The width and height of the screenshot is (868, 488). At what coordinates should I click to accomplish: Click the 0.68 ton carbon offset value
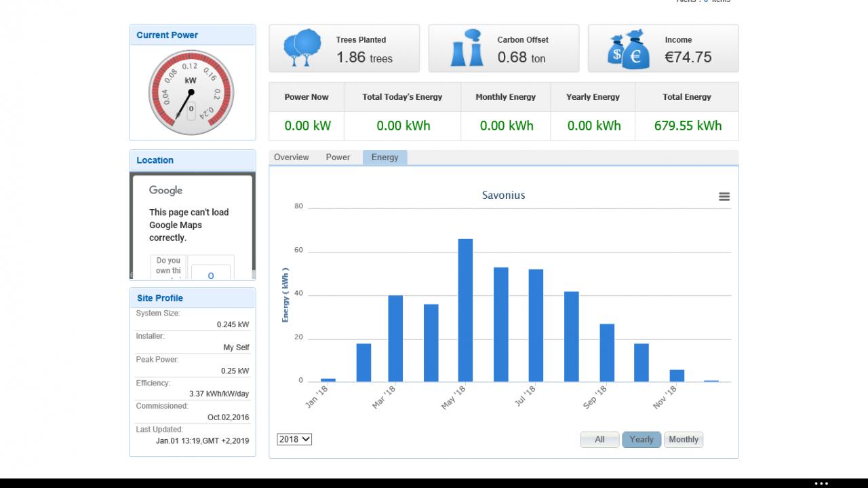pyautogui.click(x=521, y=58)
